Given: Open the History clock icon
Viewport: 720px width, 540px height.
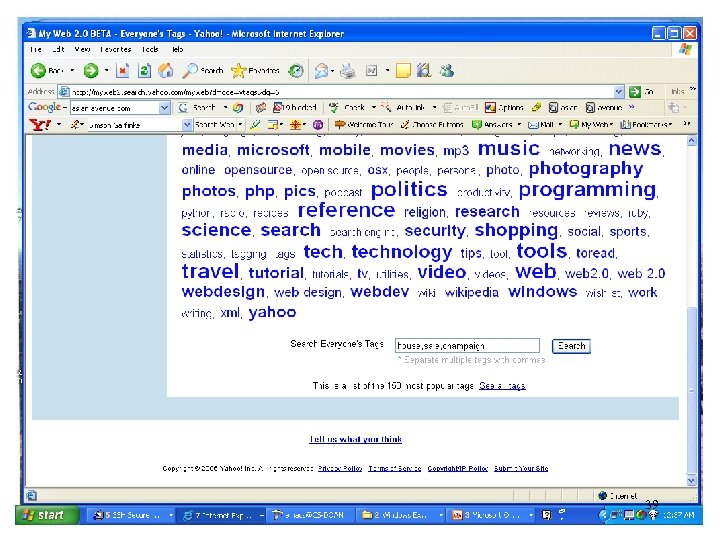Looking at the screenshot, I should 296,71.
